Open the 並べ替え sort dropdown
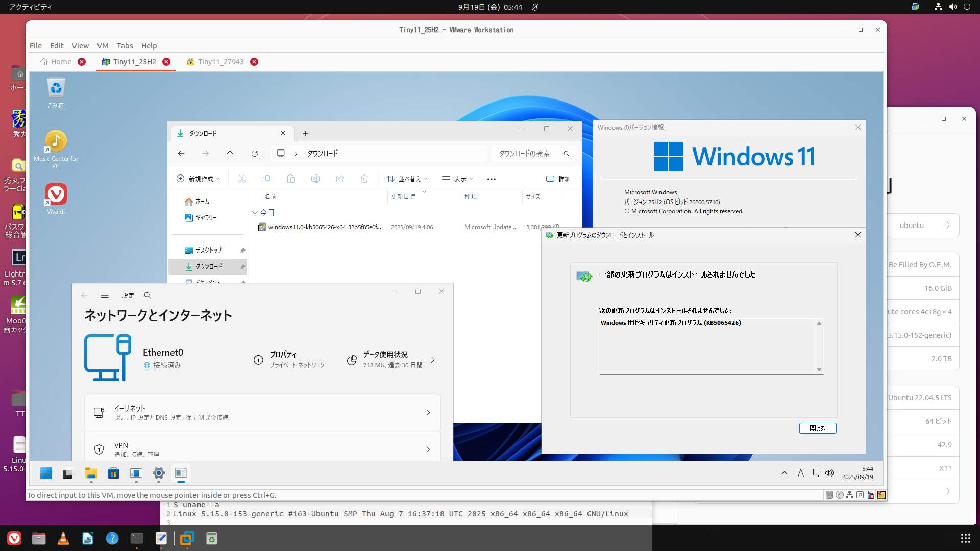980x551 pixels. coord(407,179)
